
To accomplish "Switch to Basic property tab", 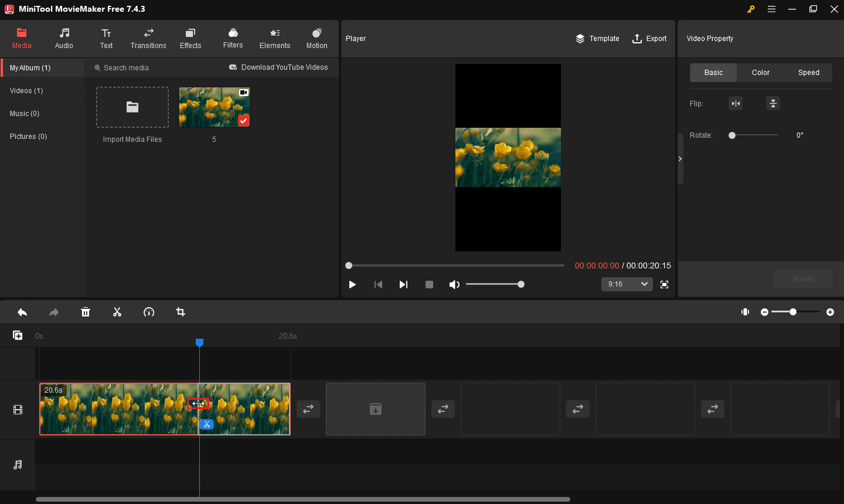I will tap(713, 73).
